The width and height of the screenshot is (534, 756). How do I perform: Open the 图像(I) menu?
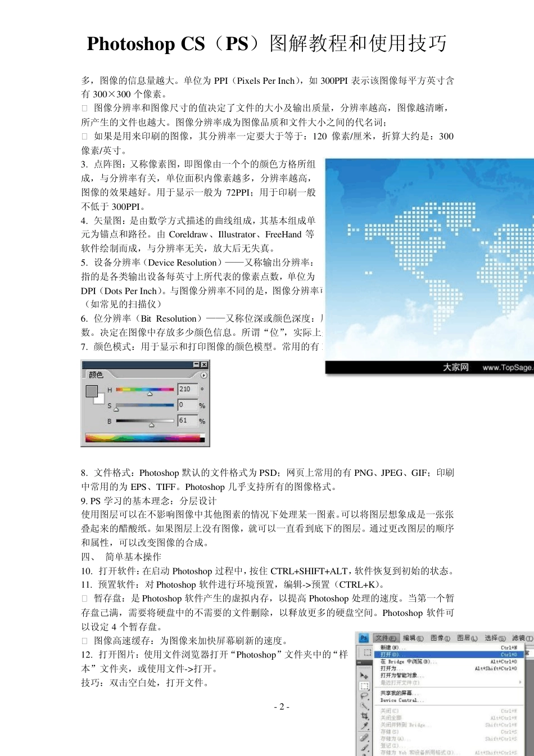pyautogui.click(x=440, y=638)
